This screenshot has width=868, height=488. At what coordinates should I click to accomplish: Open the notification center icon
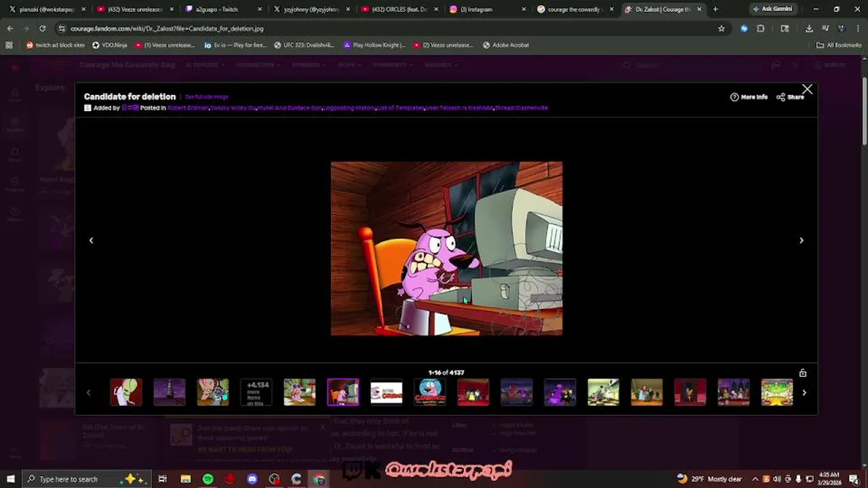[854, 479]
